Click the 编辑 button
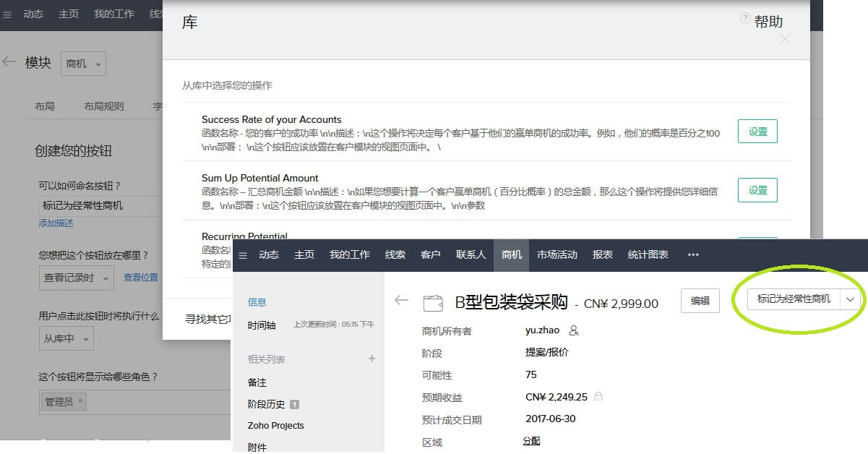Viewport: 868px width, 454px height. pos(700,301)
